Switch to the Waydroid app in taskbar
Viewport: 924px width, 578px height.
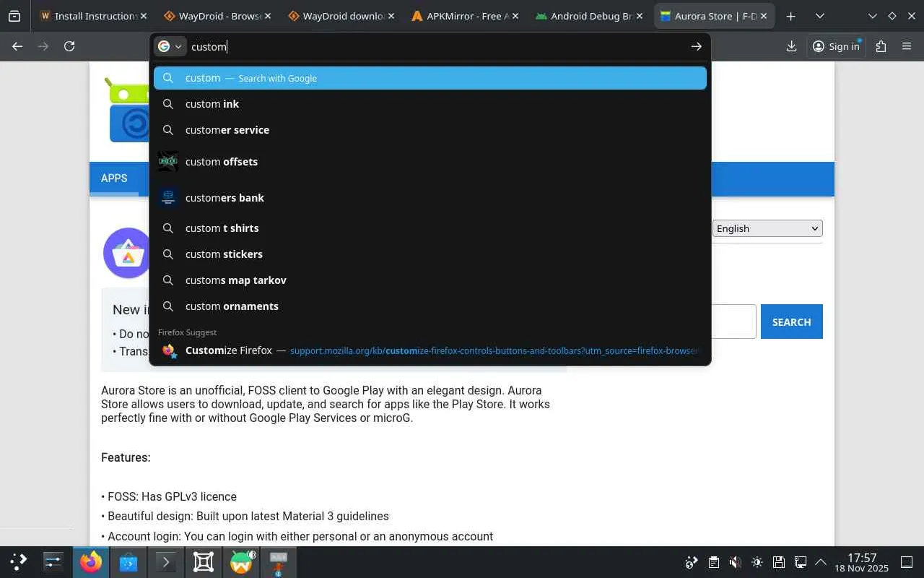click(241, 561)
